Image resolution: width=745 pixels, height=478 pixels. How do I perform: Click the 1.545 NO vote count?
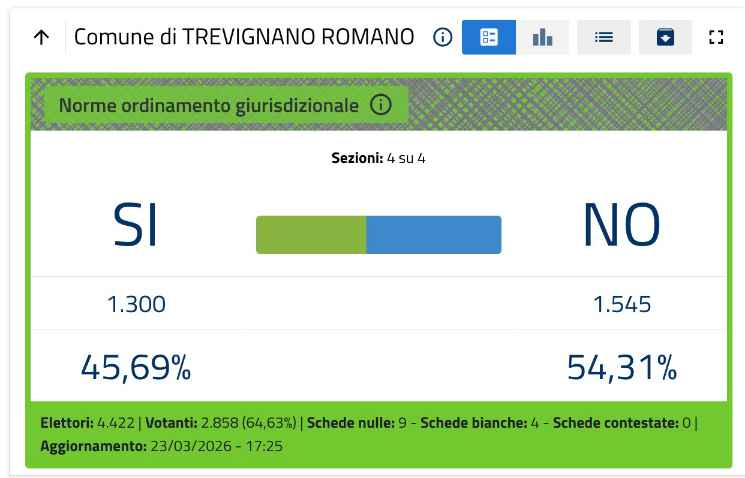point(621,304)
